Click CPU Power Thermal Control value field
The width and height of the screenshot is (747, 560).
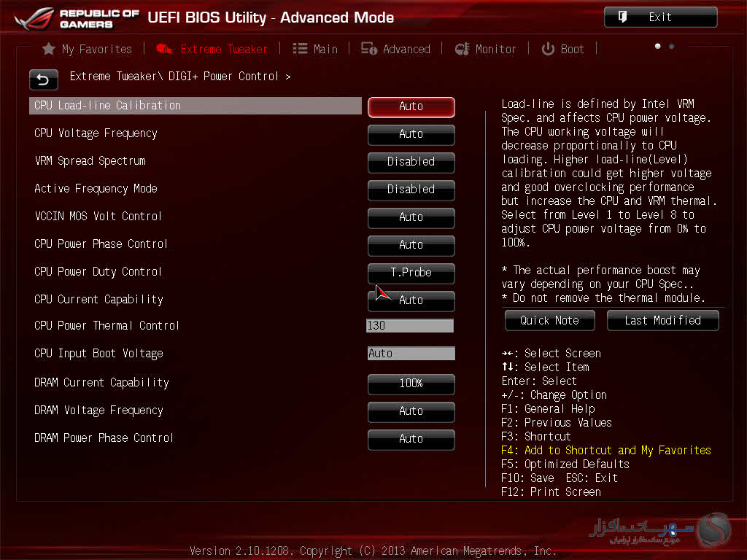pyautogui.click(x=410, y=326)
